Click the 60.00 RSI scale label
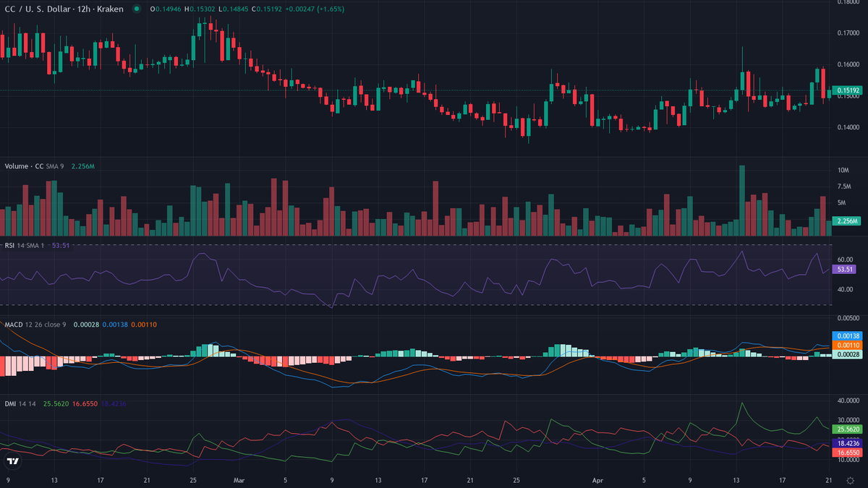 844,259
